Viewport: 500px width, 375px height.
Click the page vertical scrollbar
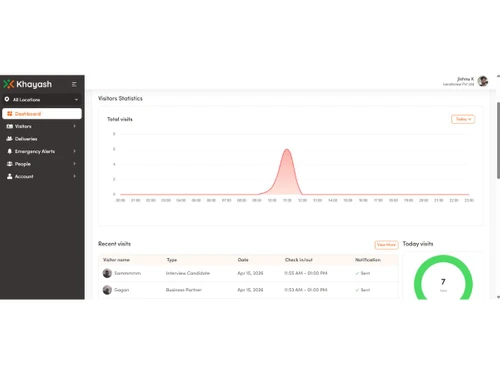click(x=498, y=140)
